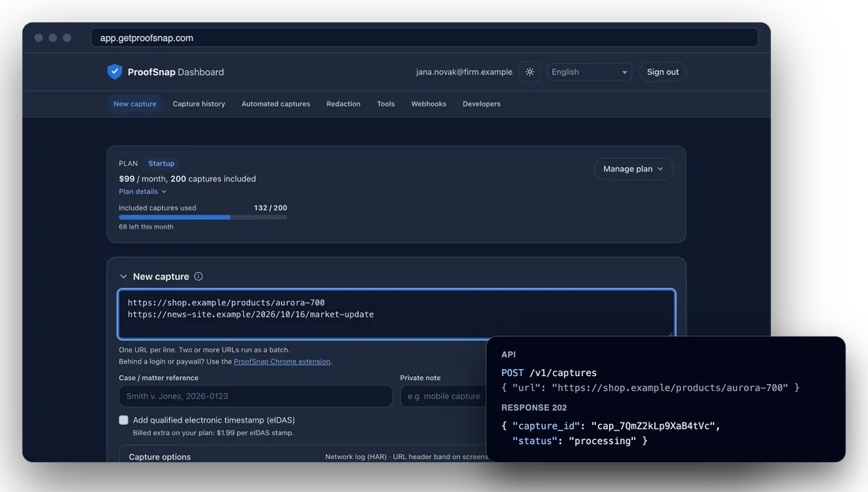Select the New capture tab
The height and width of the screenshot is (492, 868).
coord(135,103)
